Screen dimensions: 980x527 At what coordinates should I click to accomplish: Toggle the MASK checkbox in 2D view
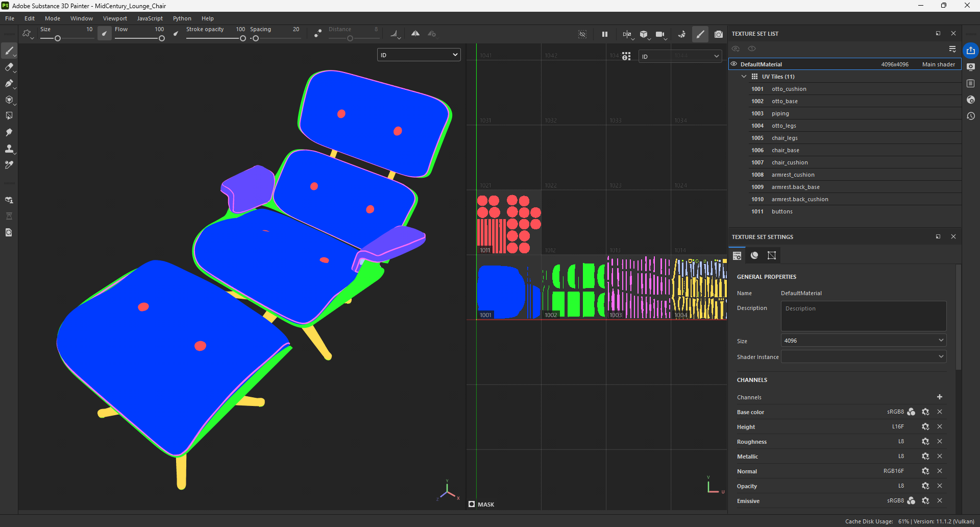472,504
